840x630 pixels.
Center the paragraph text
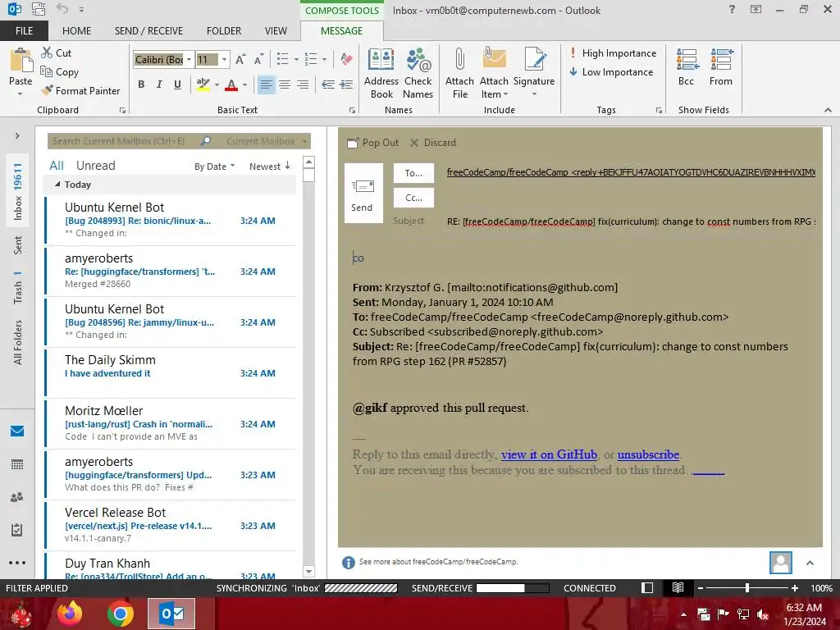coord(285,84)
